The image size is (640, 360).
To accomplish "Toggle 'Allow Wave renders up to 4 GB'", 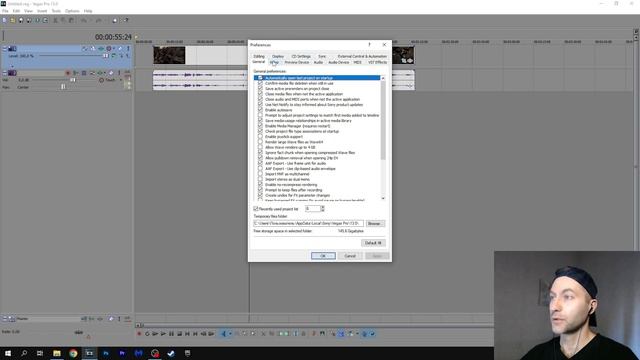I will [x=260, y=147].
